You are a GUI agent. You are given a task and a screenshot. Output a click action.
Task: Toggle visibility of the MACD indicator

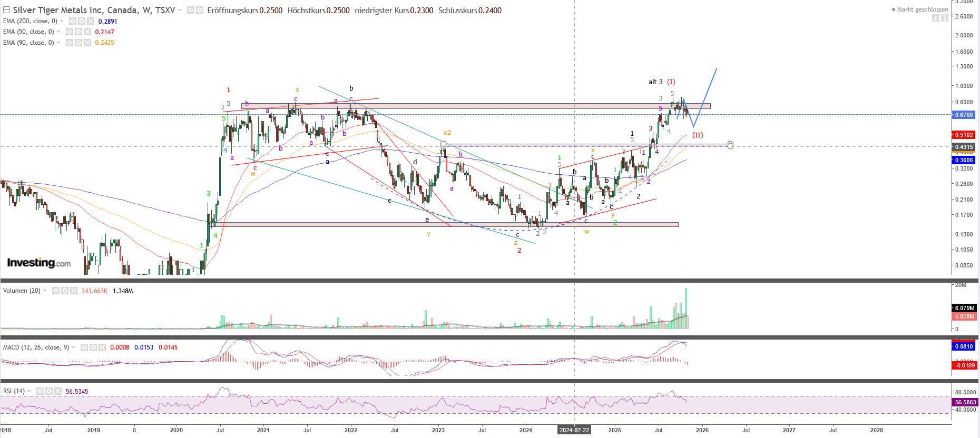coord(85,347)
